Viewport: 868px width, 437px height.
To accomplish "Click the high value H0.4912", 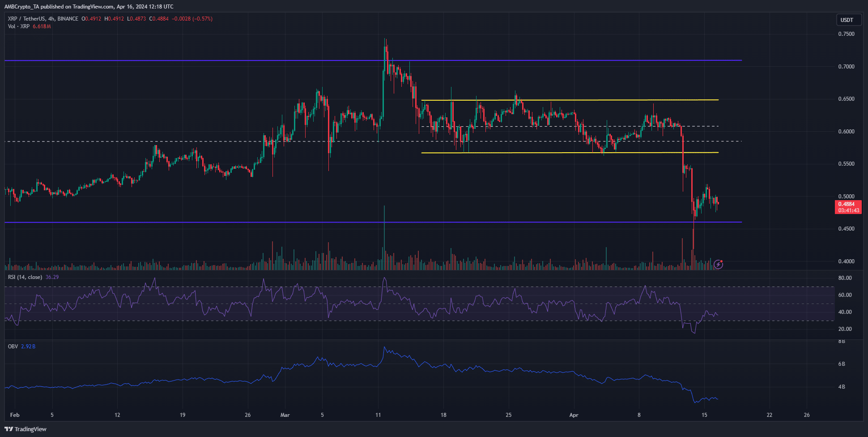I will [114, 19].
